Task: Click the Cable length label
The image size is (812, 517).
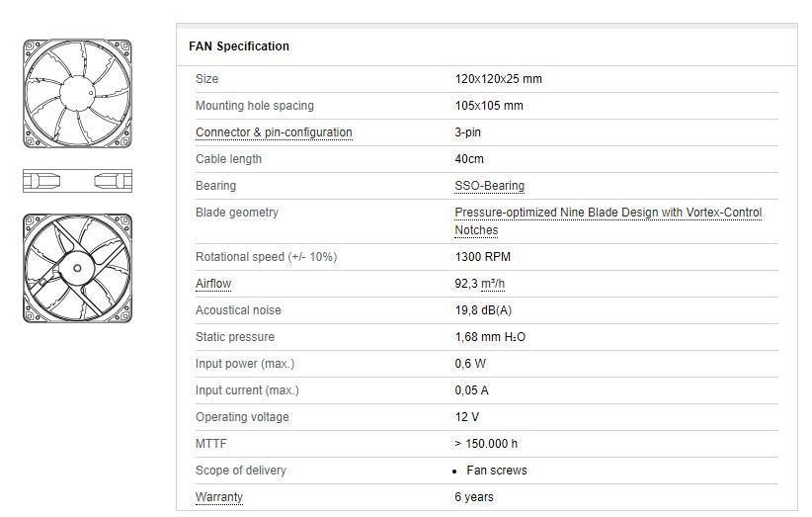Action: click(x=228, y=159)
